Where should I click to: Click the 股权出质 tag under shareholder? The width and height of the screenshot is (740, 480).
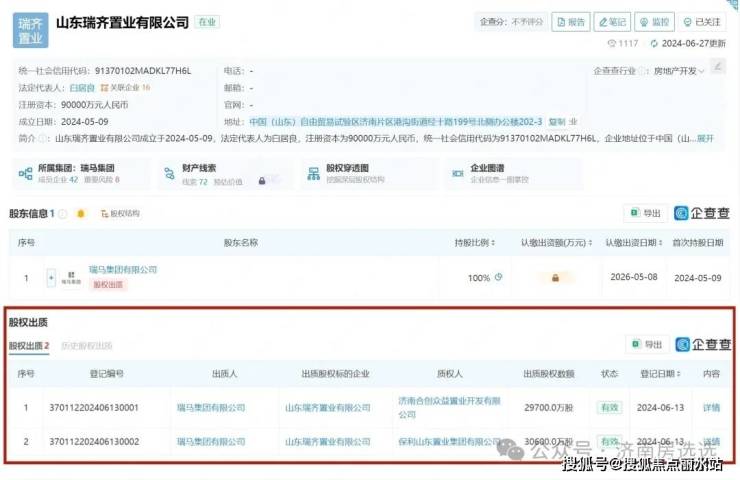point(108,284)
